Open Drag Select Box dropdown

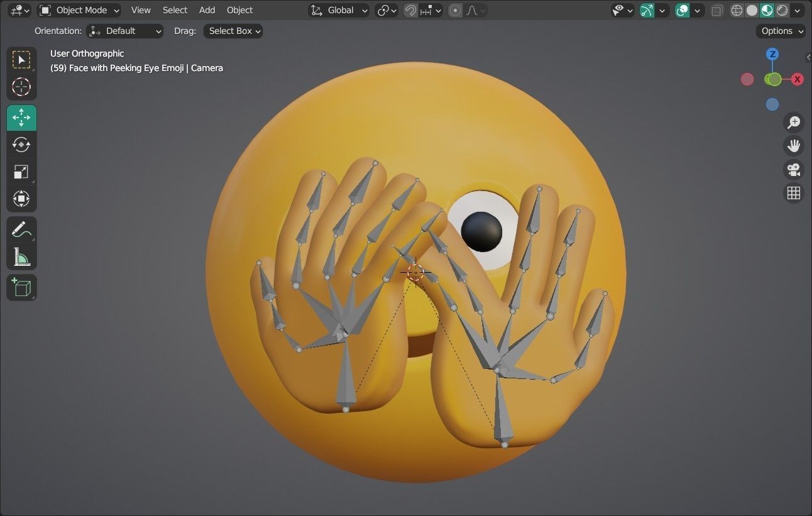pyautogui.click(x=233, y=31)
